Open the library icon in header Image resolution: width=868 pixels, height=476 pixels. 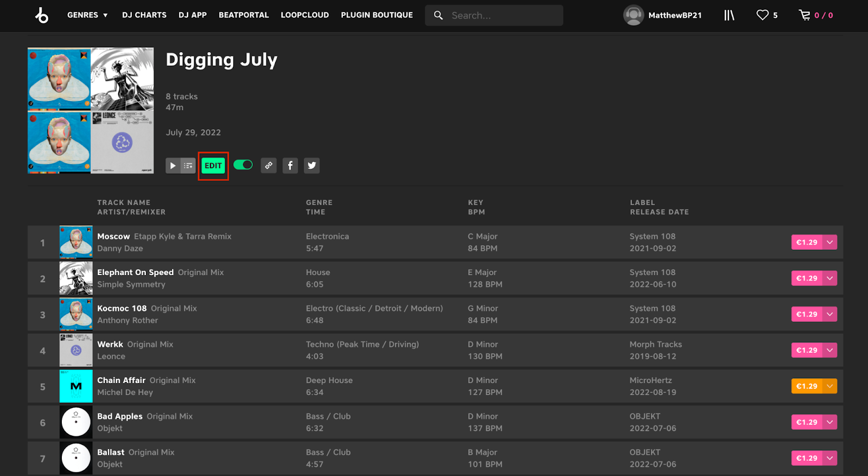pyautogui.click(x=729, y=15)
